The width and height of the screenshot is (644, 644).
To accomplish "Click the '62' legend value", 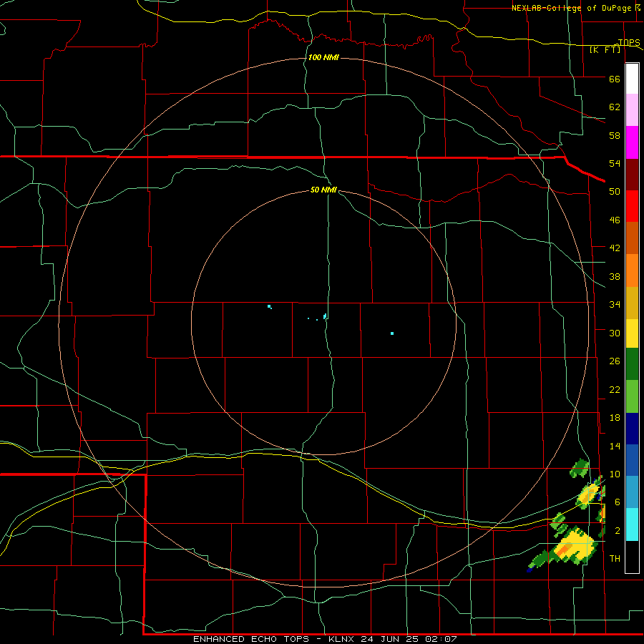I will coord(615,107).
